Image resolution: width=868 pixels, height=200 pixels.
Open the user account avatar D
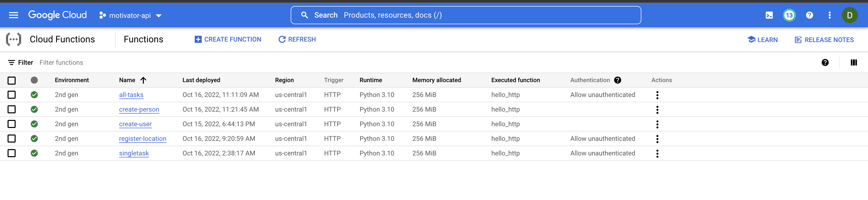pyautogui.click(x=849, y=15)
